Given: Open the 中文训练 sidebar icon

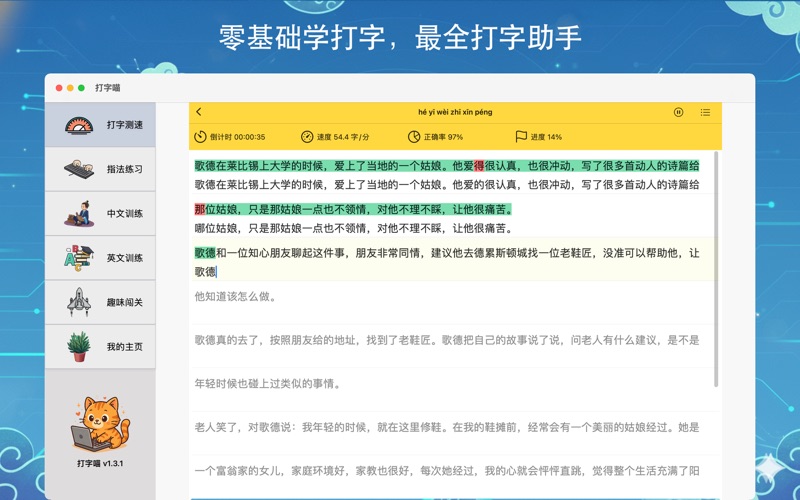Looking at the screenshot, I should 79,213.
